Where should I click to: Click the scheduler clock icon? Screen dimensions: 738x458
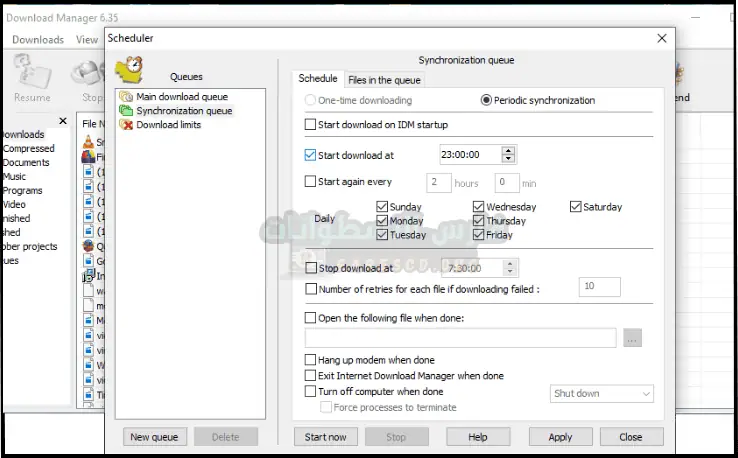tap(129, 69)
